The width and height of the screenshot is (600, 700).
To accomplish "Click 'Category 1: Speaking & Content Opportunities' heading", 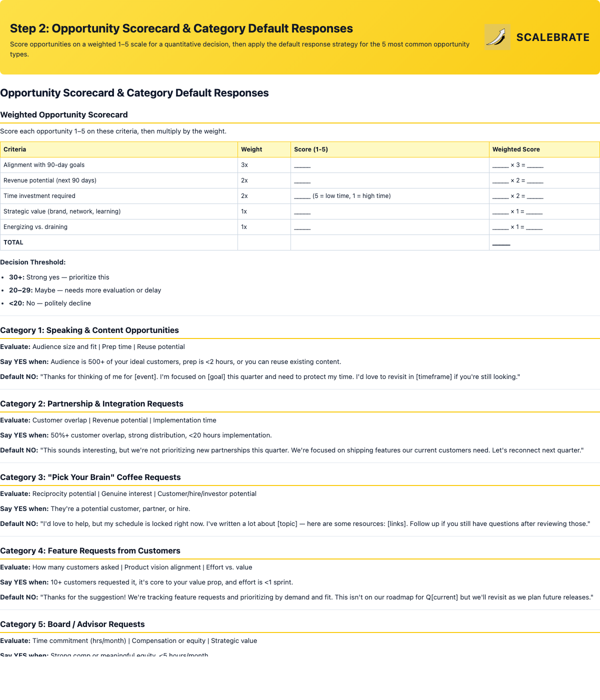I will pos(89,330).
